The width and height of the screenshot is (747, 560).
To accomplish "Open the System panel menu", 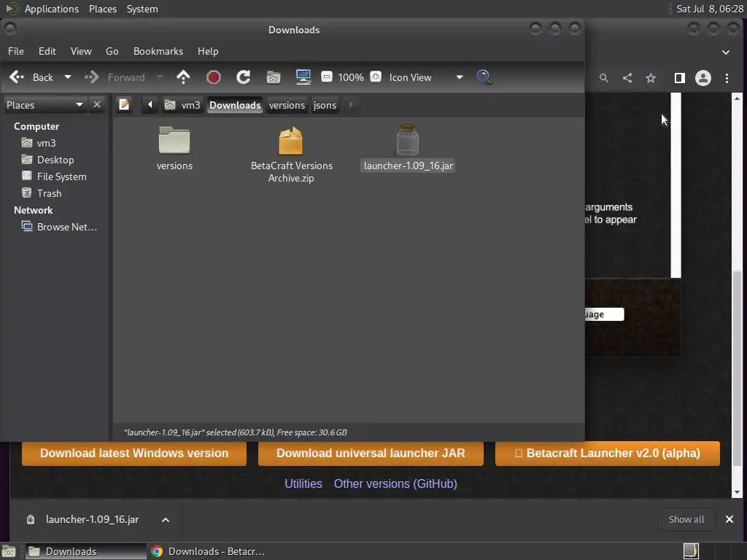I will tap(142, 9).
